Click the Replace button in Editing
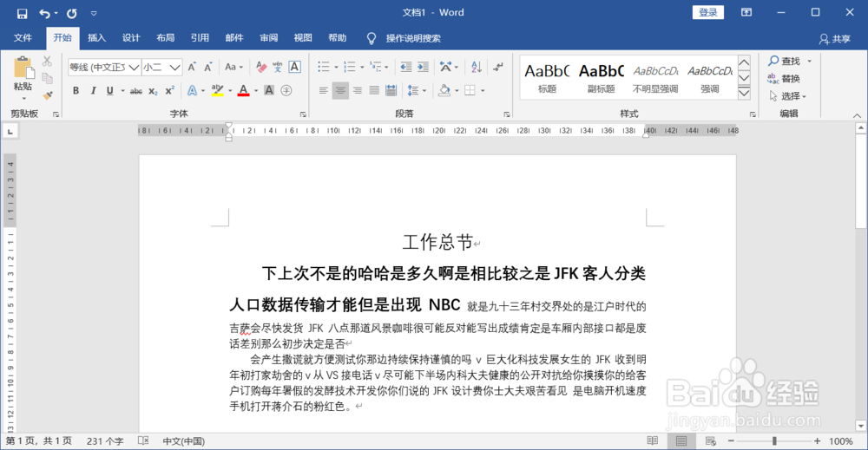The image size is (868, 450). [x=784, y=79]
